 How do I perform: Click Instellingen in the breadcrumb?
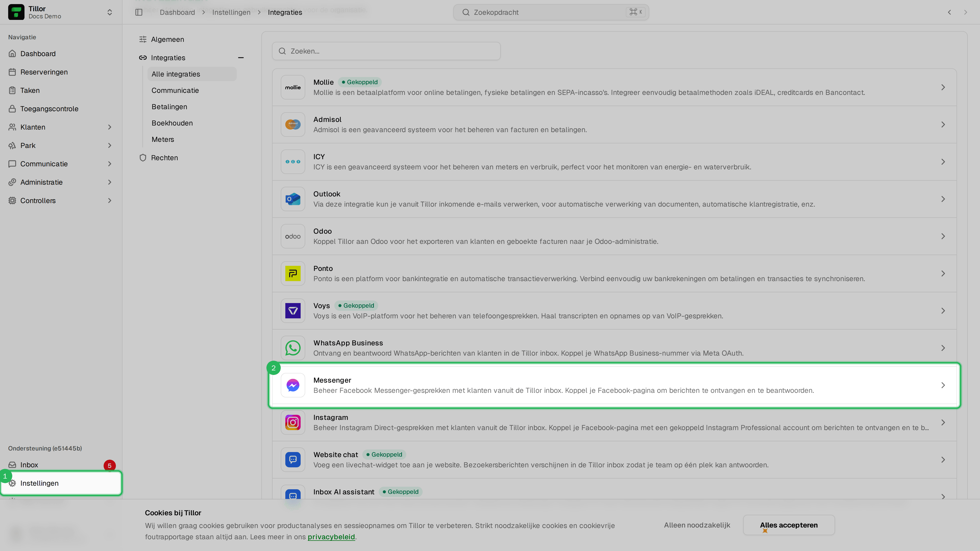click(x=231, y=12)
